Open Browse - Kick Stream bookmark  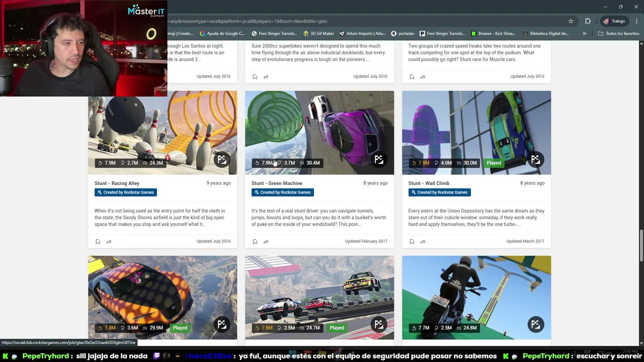tap(493, 34)
